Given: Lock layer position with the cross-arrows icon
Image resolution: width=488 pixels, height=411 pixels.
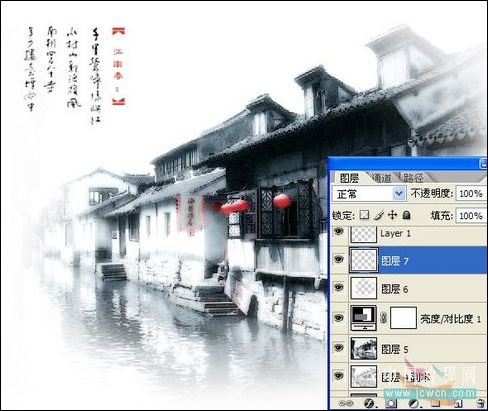Looking at the screenshot, I should click(392, 215).
